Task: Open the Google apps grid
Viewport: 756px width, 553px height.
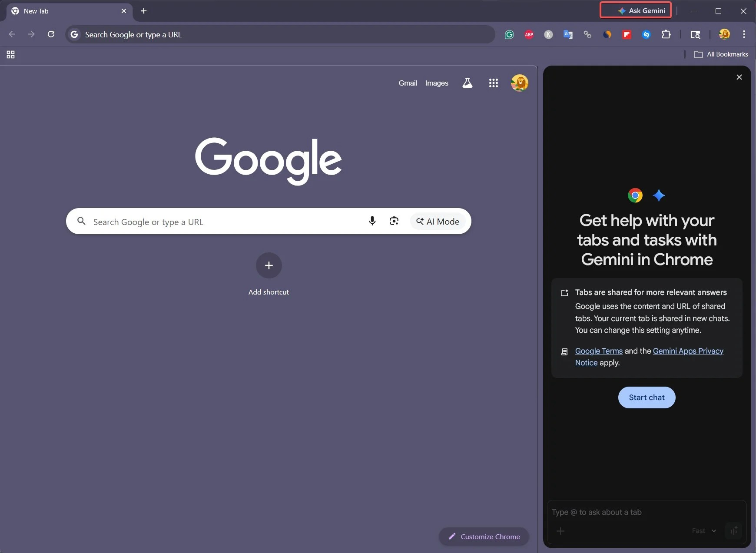Action: click(x=493, y=83)
